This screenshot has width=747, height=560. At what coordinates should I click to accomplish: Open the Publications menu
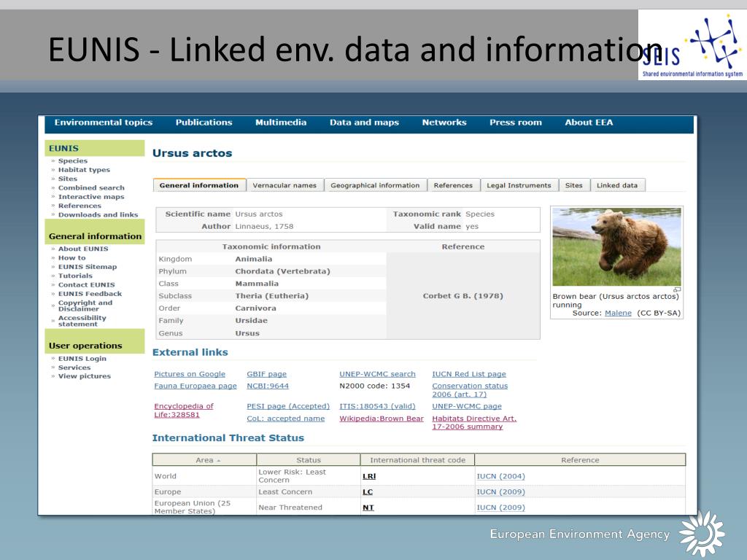tap(204, 122)
